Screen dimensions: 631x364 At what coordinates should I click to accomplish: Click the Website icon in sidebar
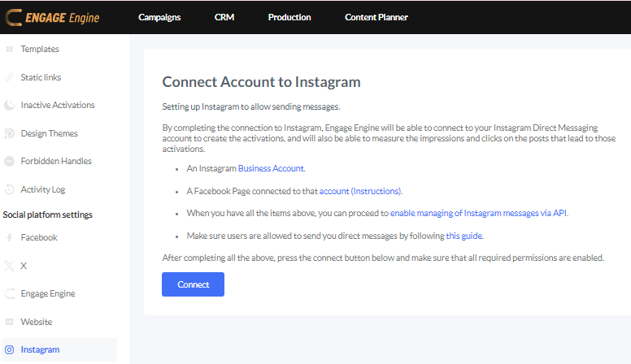pyautogui.click(x=10, y=323)
